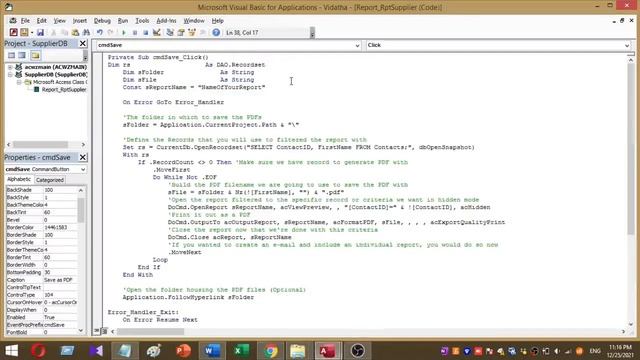Click the Full Module View button at code bottom

point(104,331)
